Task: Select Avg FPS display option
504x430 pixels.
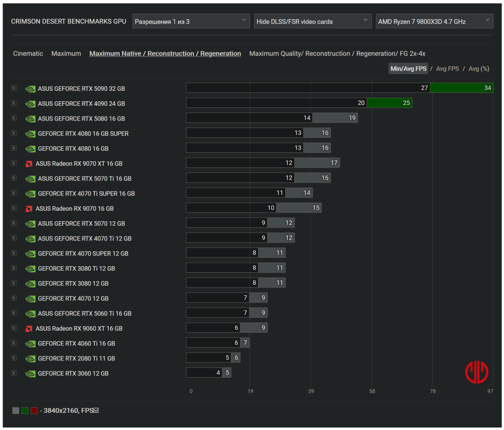Action: (x=448, y=69)
